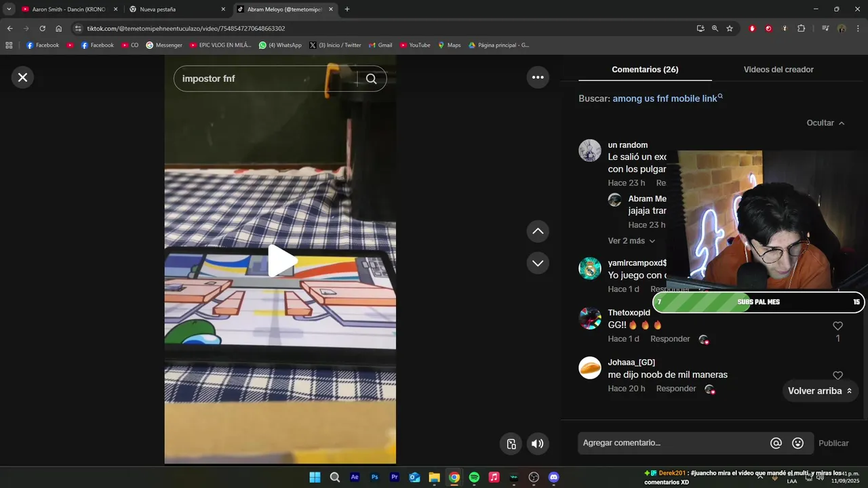Open the Chrome extensions puzzle icon
Image resolution: width=868 pixels, height=488 pixels.
point(801,28)
